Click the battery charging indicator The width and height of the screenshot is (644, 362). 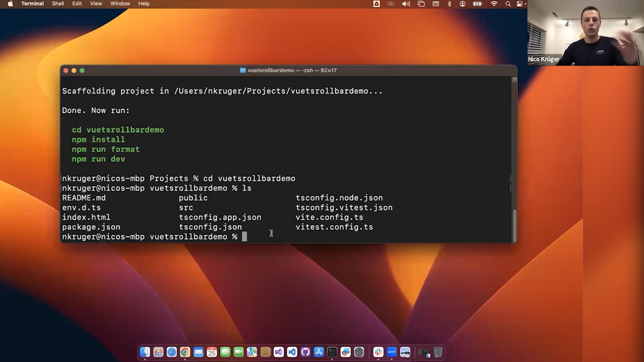(x=477, y=4)
